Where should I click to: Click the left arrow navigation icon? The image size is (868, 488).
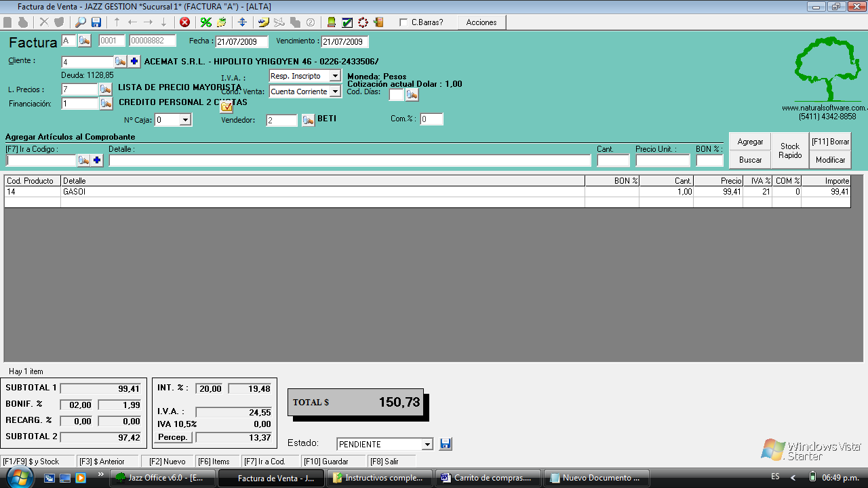tap(132, 22)
